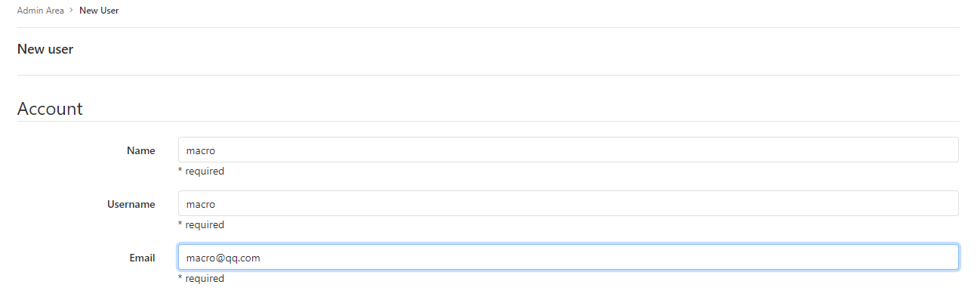Click the asterisk below the Email field
The width and height of the screenshot is (980, 303).
(180, 279)
